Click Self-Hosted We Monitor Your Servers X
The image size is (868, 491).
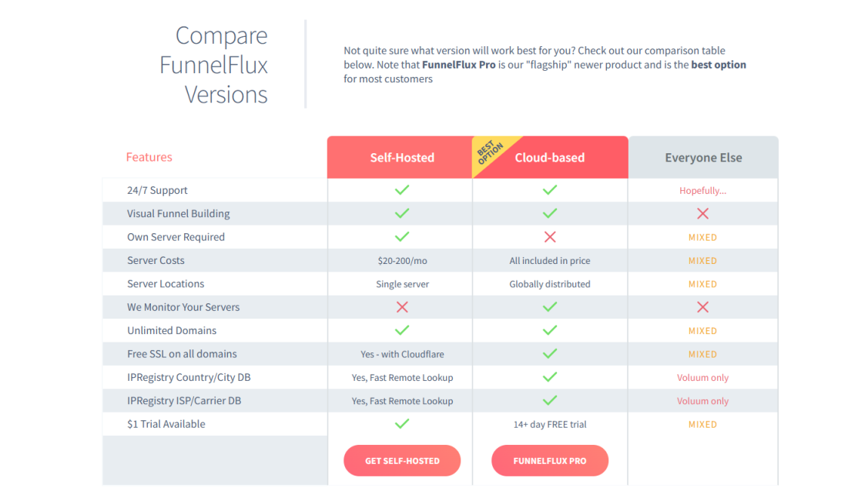point(401,307)
